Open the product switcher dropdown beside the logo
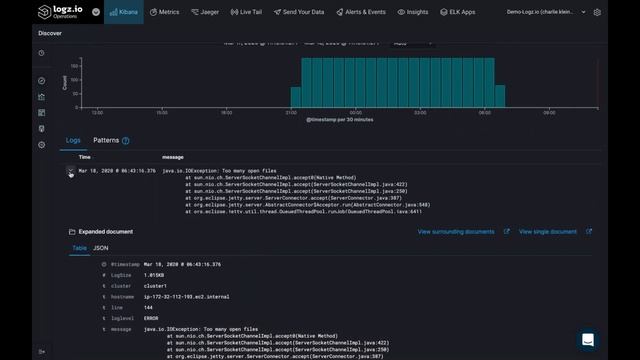 [x=96, y=12]
